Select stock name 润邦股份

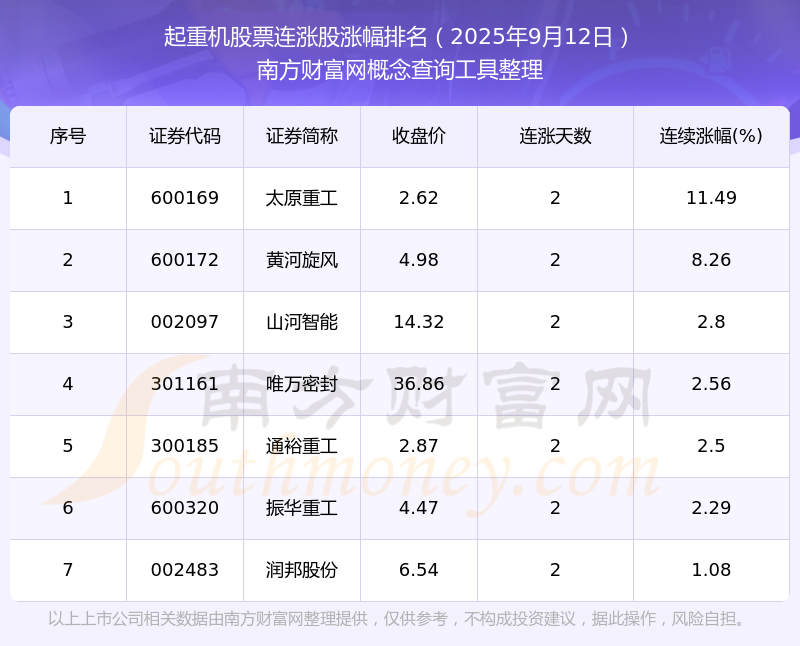(x=302, y=570)
